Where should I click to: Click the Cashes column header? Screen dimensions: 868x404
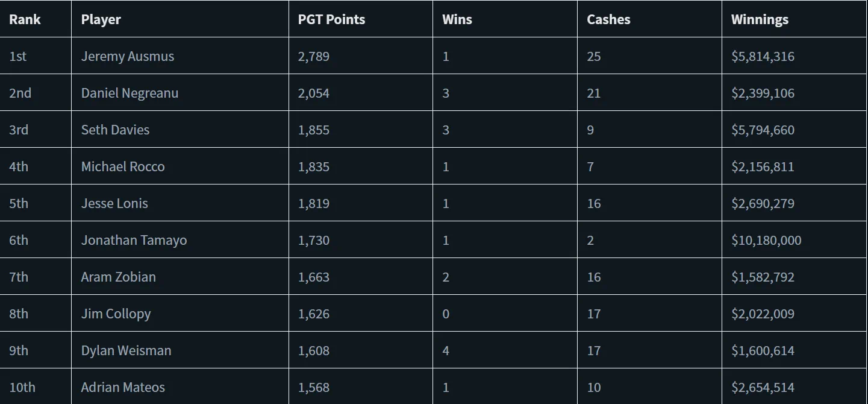[608, 19]
